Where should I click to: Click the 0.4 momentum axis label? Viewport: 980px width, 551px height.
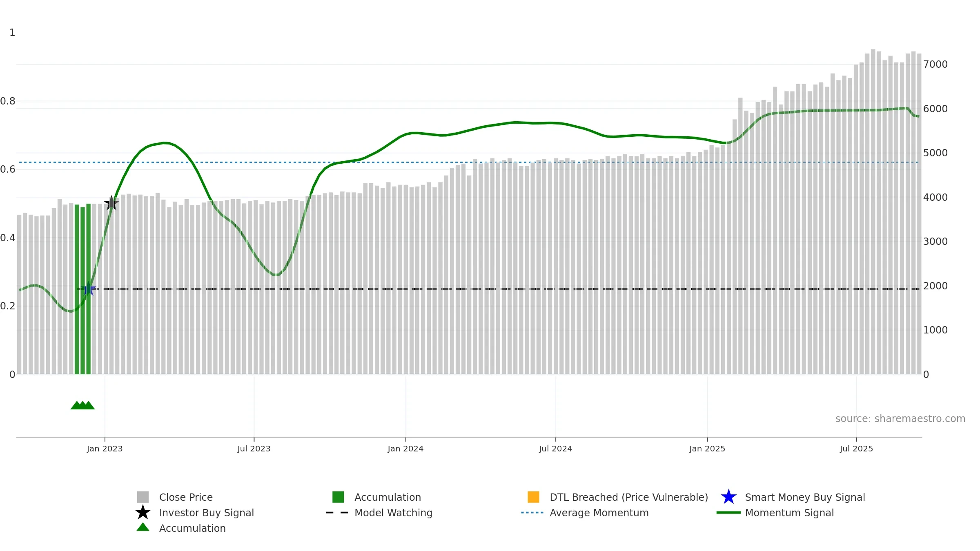pos(8,238)
